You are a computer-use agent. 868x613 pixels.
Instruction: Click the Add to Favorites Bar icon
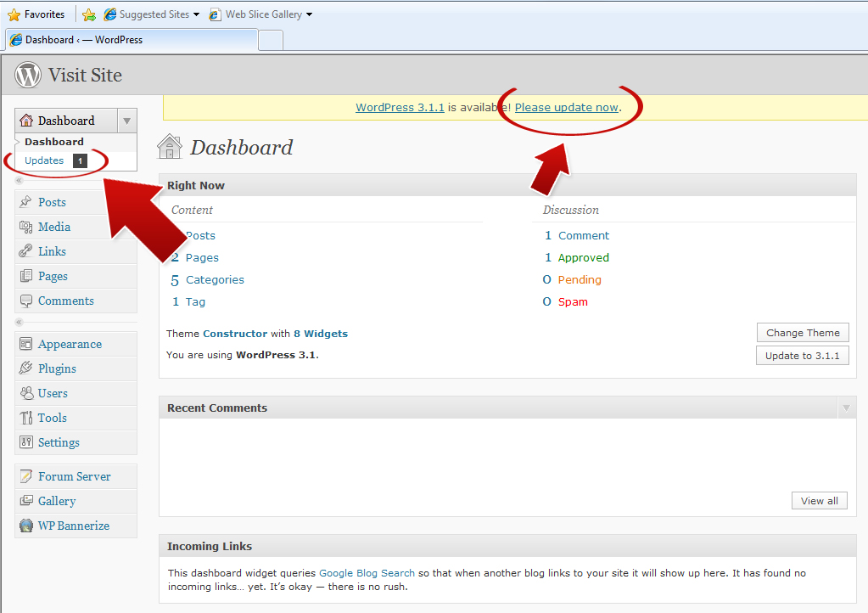point(88,14)
